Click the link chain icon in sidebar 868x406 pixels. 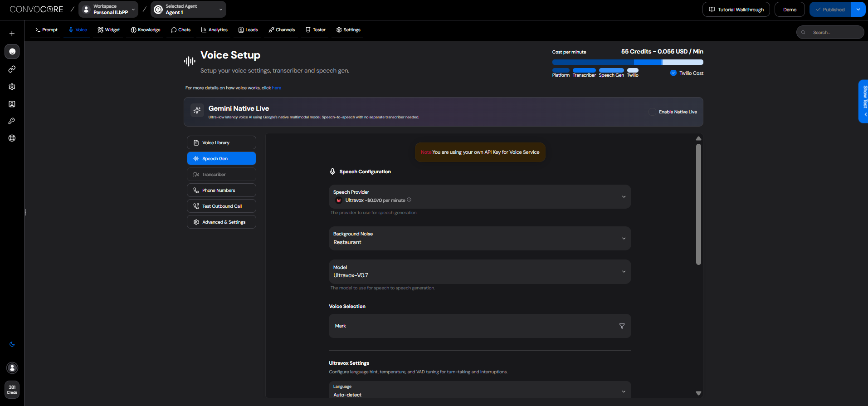coord(12,69)
